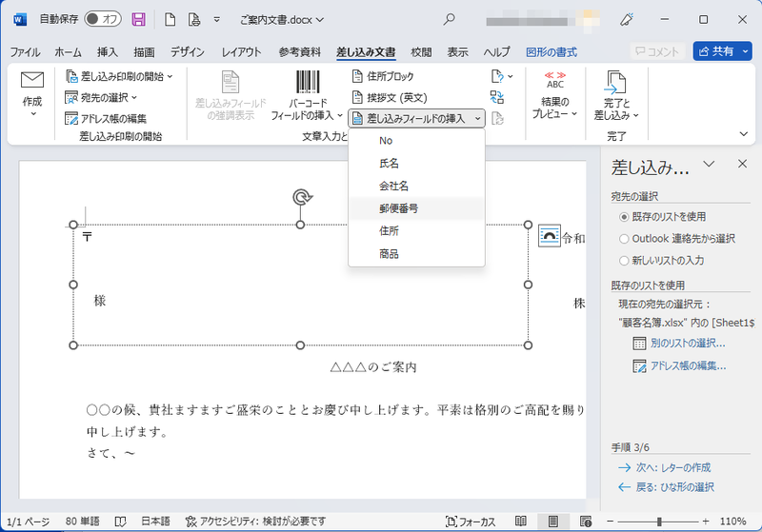The height and width of the screenshot is (532, 762).
Task: Open layout options icon beside text box
Action: [x=550, y=235]
